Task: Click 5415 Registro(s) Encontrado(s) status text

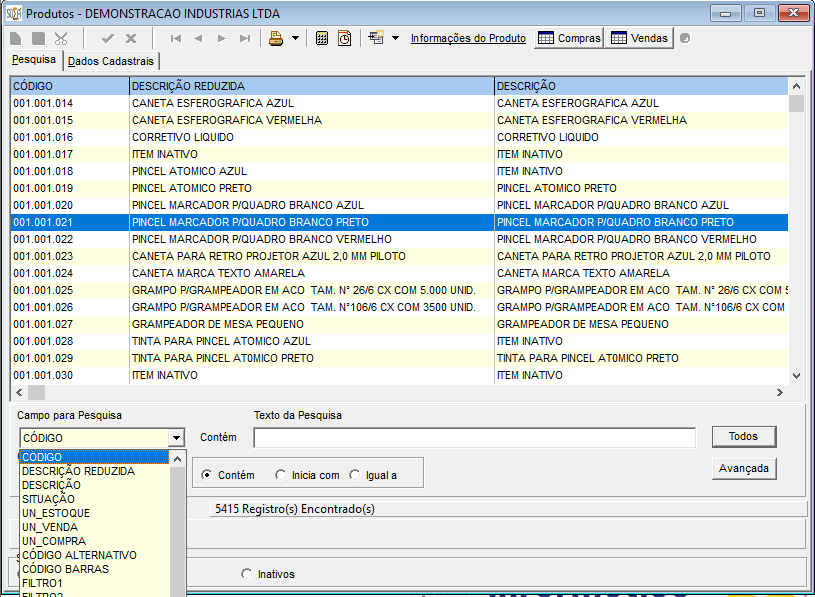Action: click(295, 509)
